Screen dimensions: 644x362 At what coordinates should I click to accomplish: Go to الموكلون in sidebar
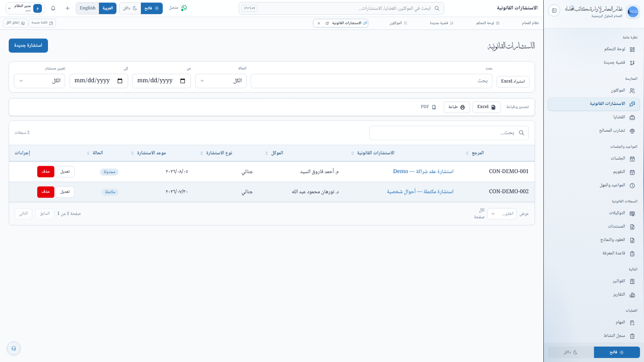point(594,90)
